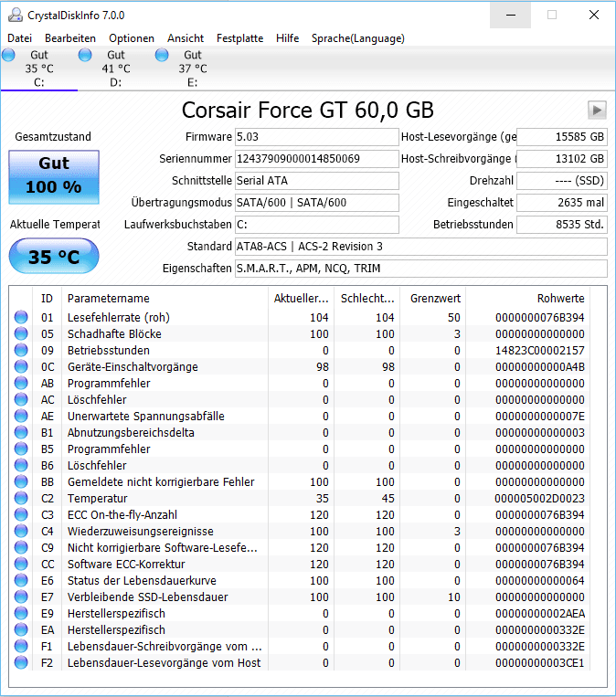Minimize the CrystalDiskInfo window
This screenshot has height=697, width=616.
point(511,16)
